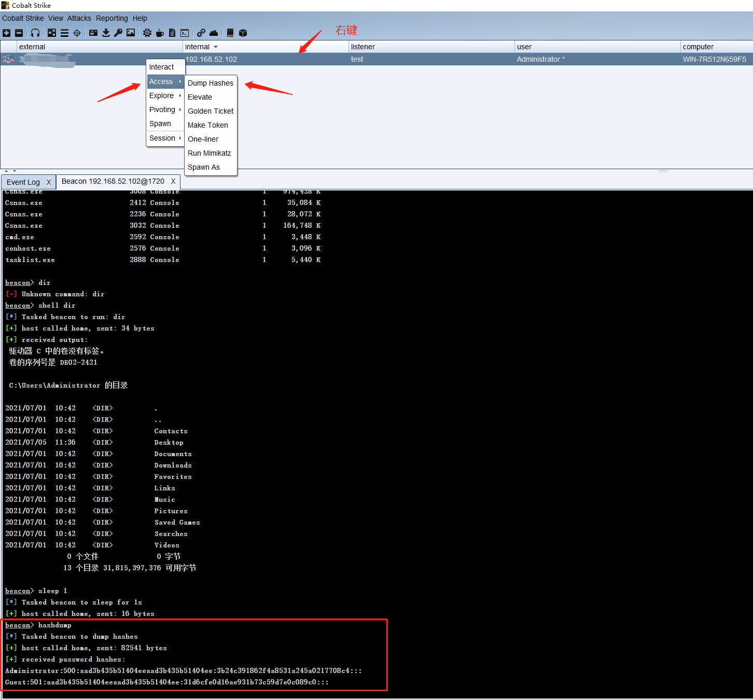
Task: Click the 'sleep 1' command line
Action: coord(36,591)
